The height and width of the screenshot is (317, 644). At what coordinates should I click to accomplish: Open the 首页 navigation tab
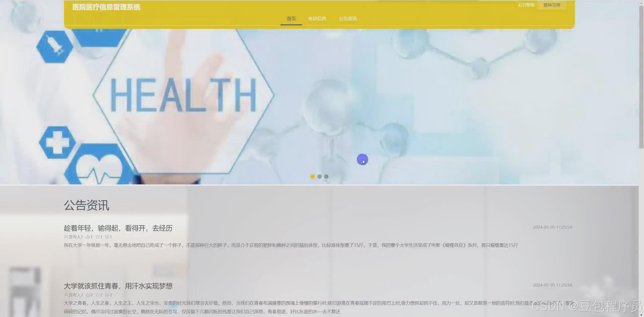point(291,19)
